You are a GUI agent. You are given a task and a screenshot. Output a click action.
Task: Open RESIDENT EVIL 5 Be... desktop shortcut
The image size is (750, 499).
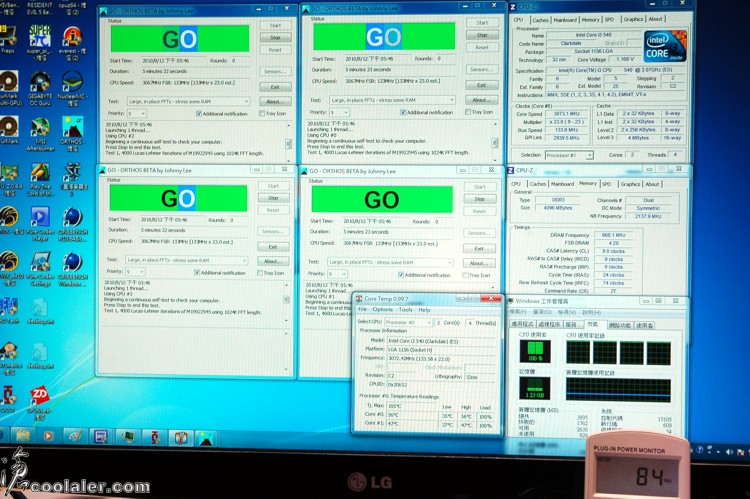point(40,8)
